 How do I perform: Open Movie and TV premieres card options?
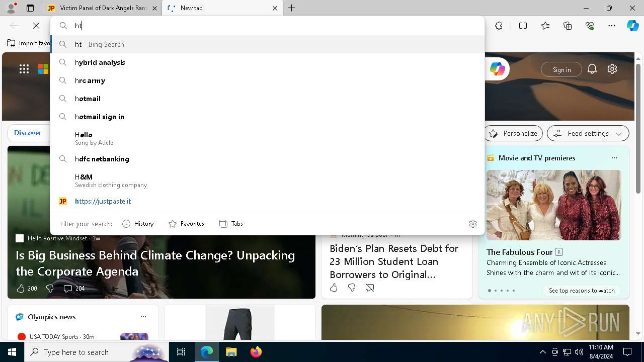click(x=614, y=158)
